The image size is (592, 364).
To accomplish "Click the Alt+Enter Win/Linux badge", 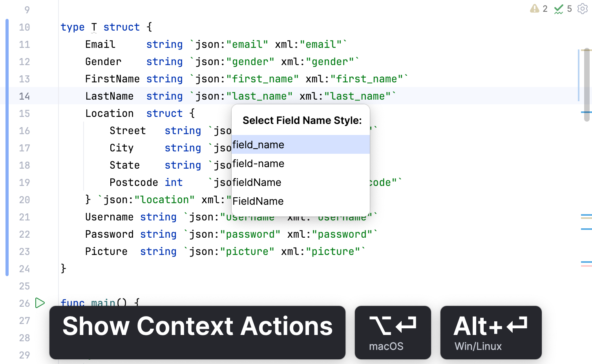I will point(491,332).
